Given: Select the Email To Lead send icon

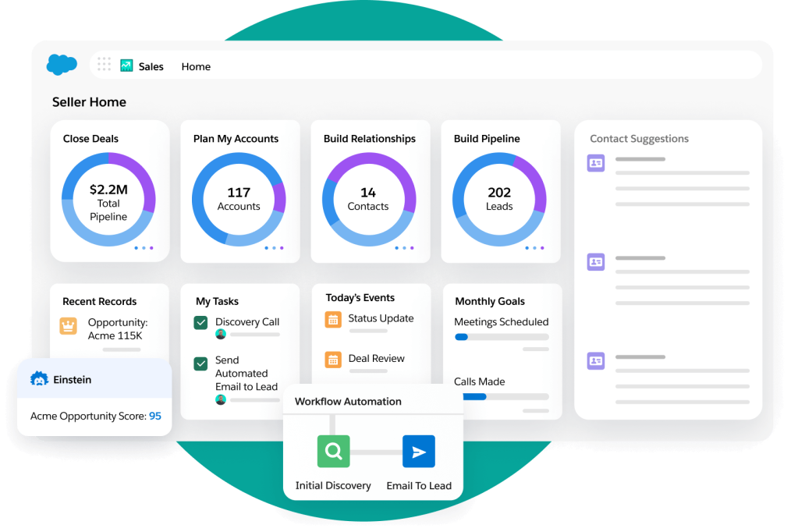Looking at the screenshot, I should [x=419, y=451].
